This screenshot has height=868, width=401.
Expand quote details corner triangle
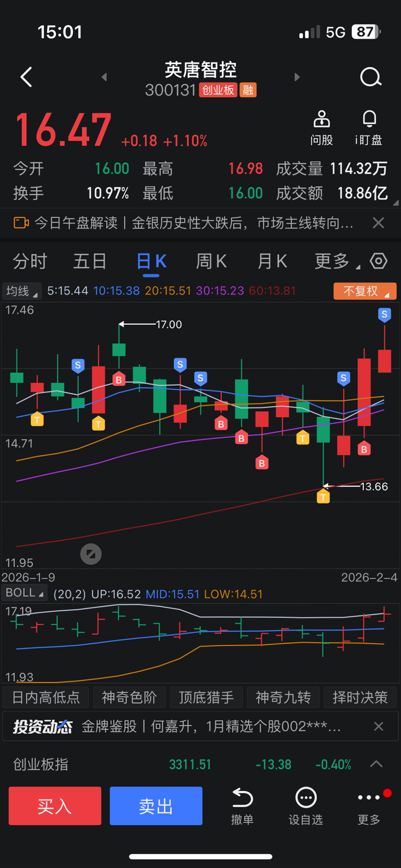tap(396, 203)
